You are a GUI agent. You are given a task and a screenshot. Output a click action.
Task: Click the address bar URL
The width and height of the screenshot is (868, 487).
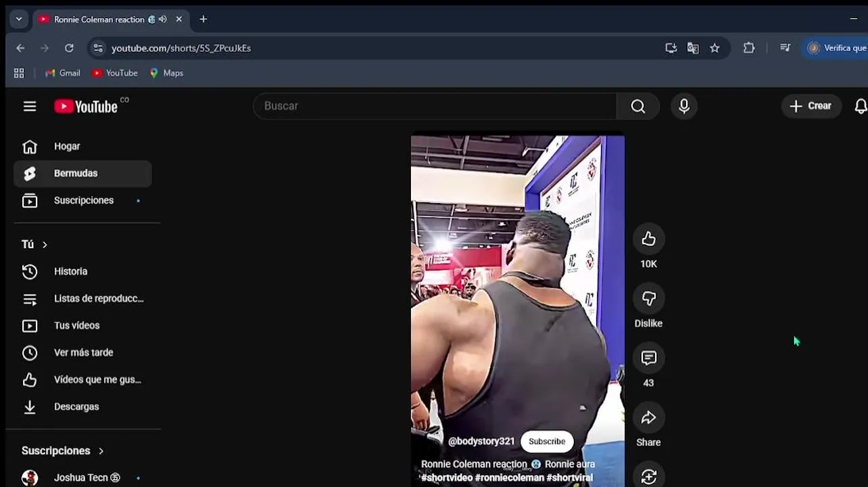click(181, 48)
